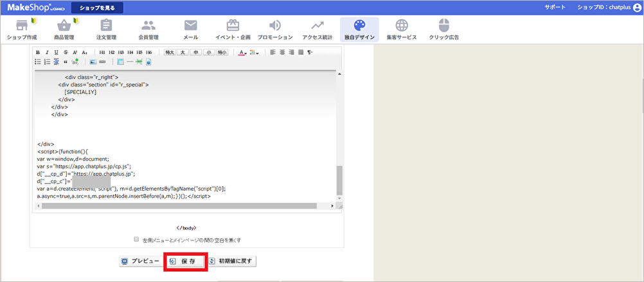Apply superscript formatting
This screenshot has height=282, width=644.
point(75,53)
